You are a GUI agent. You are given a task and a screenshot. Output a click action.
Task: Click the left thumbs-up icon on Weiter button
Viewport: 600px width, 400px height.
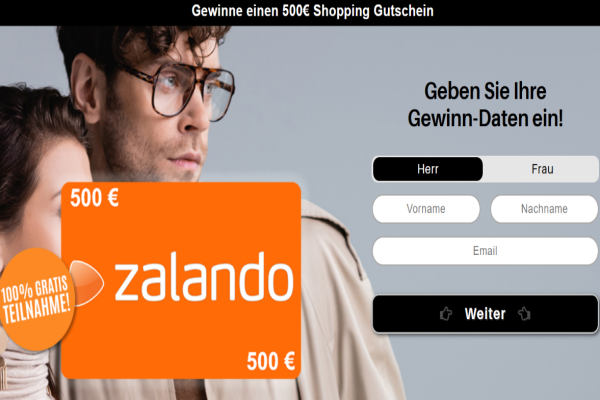(446, 314)
